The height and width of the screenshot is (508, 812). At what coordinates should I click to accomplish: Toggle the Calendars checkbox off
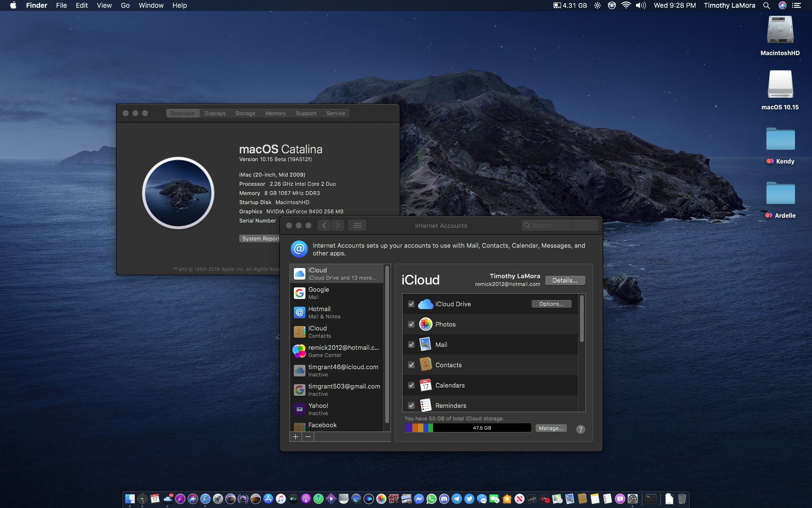[x=411, y=385]
